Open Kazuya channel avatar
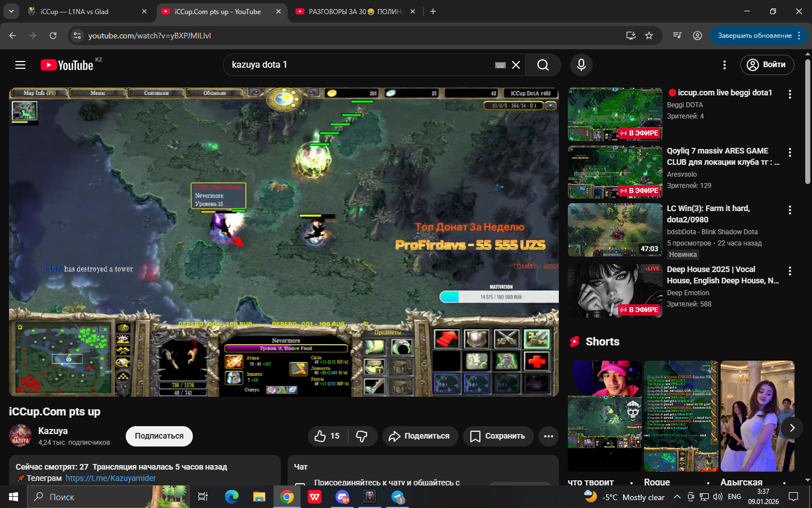The width and height of the screenshot is (812, 508). coord(20,436)
